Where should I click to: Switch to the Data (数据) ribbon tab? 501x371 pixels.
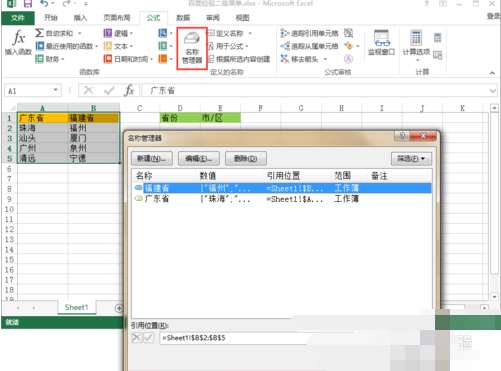click(183, 18)
